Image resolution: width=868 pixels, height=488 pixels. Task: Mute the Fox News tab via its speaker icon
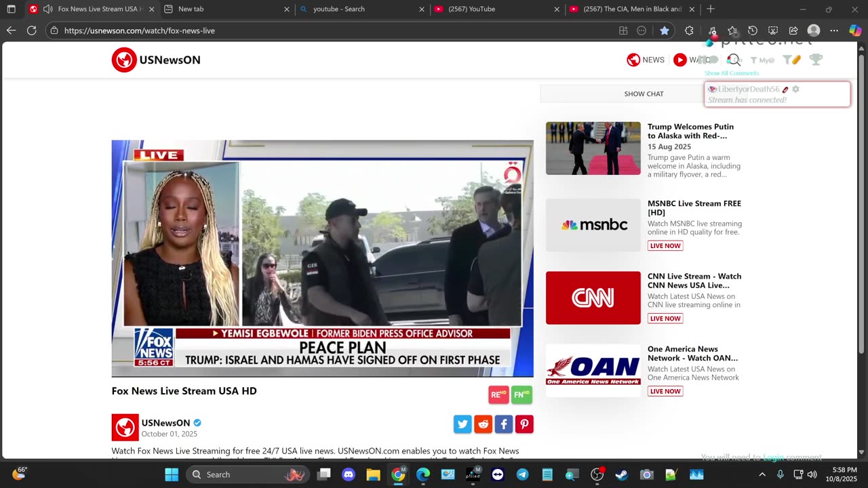[47, 9]
